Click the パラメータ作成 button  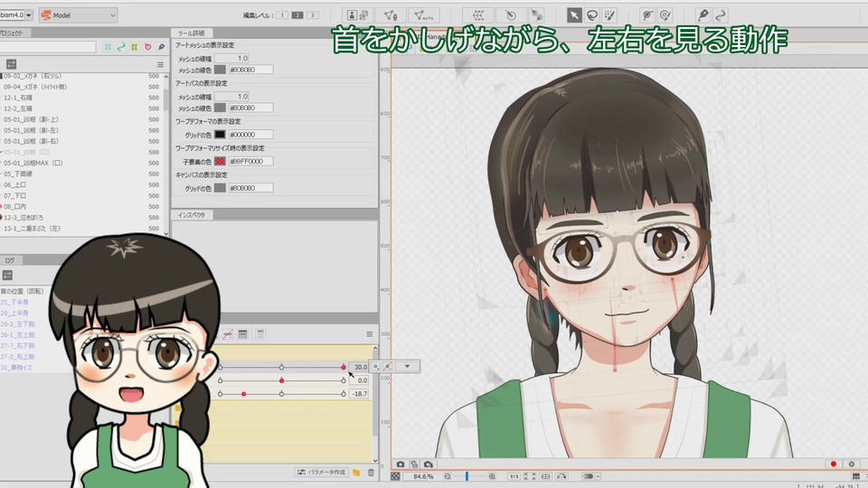(321, 473)
